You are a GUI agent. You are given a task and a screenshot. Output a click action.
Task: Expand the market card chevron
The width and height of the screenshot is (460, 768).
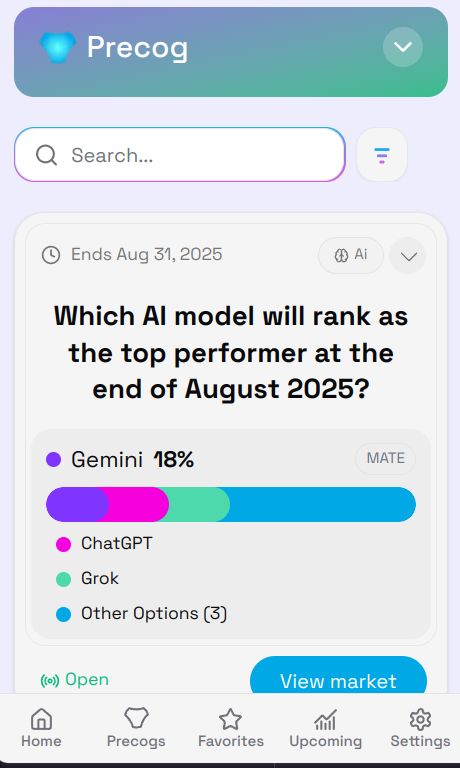click(x=408, y=255)
